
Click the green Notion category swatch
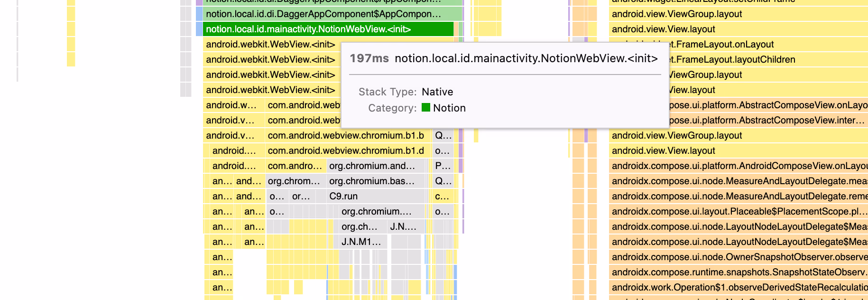click(425, 108)
